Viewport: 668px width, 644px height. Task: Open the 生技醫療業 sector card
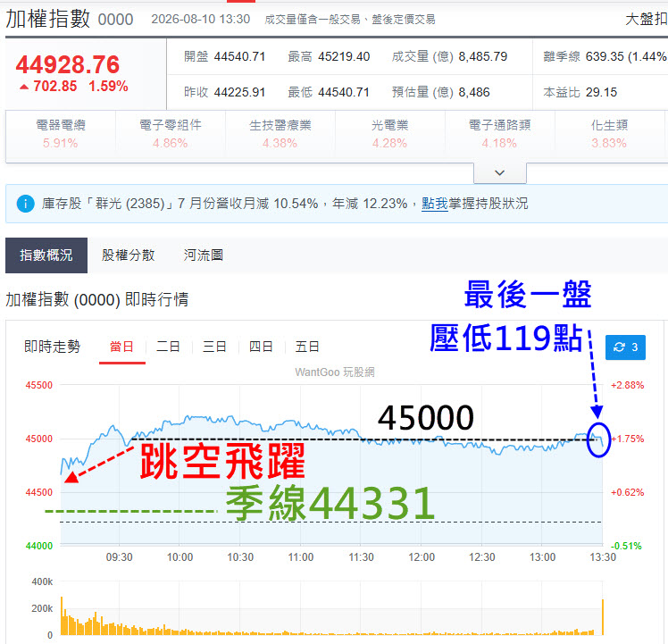point(280,134)
